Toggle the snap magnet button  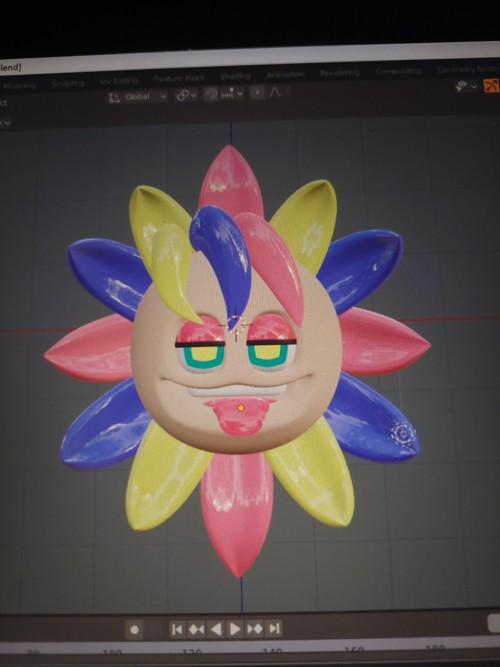pyautogui.click(x=211, y=94)
